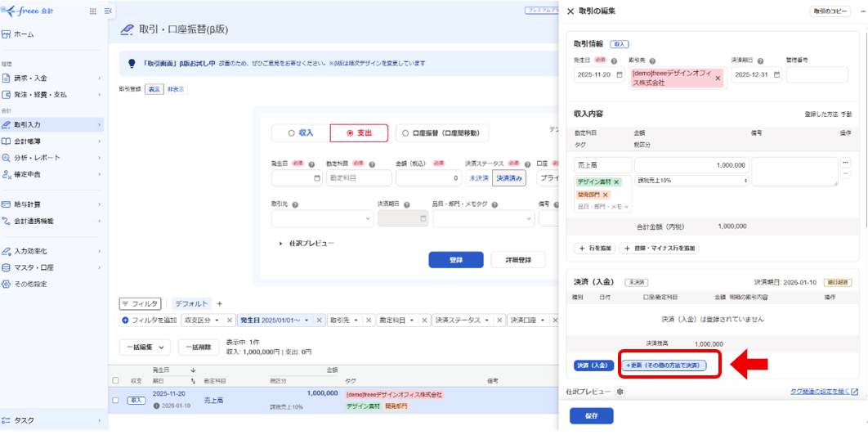Open 給与計算 sidebar item
The image size is (868, 435).
pos(52,204)
